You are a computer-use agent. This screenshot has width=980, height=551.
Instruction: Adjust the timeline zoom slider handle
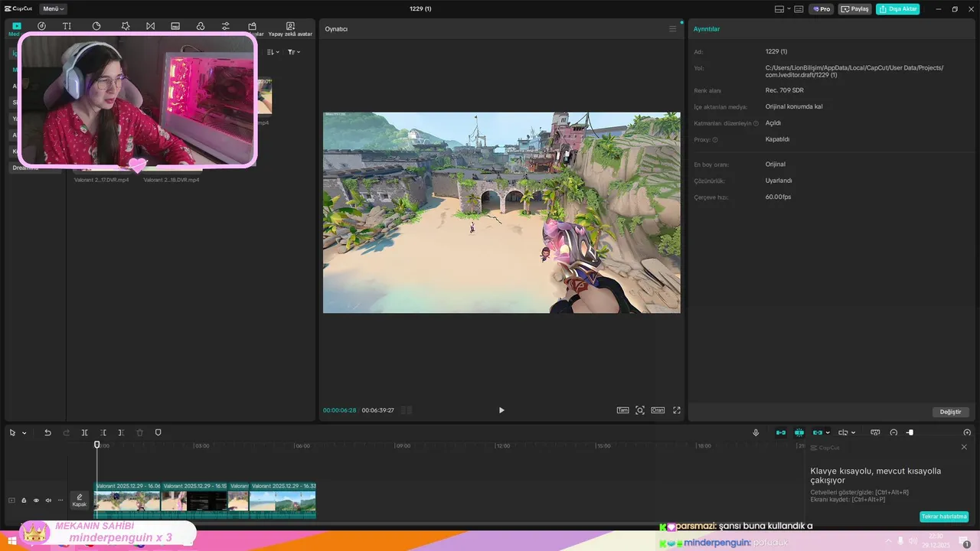910,433
